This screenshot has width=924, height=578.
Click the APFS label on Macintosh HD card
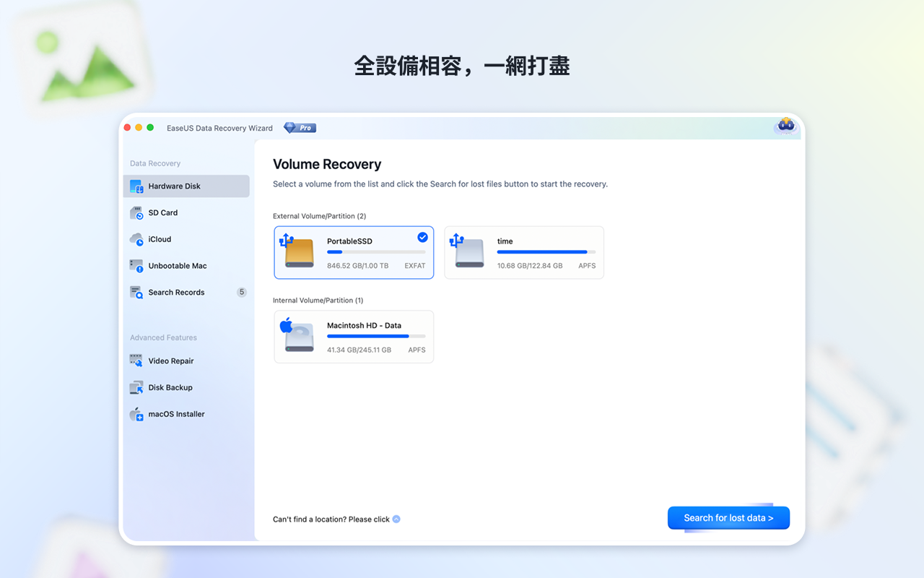pyautogui.click(x=417, y=350)
